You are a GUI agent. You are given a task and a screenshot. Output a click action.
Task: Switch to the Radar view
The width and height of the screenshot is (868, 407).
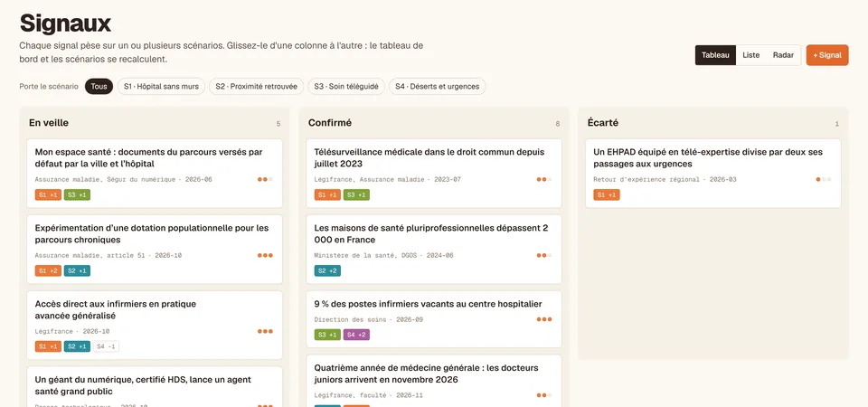click(x=783, y=55)
